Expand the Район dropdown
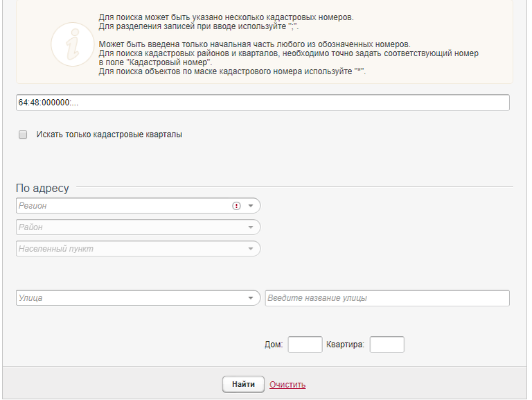 point(251,227)
